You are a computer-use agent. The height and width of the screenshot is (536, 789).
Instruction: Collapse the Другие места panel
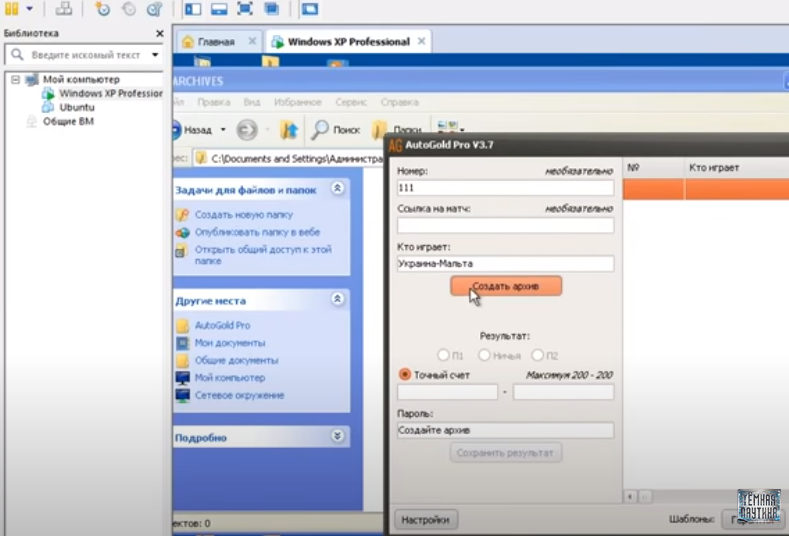338,299
